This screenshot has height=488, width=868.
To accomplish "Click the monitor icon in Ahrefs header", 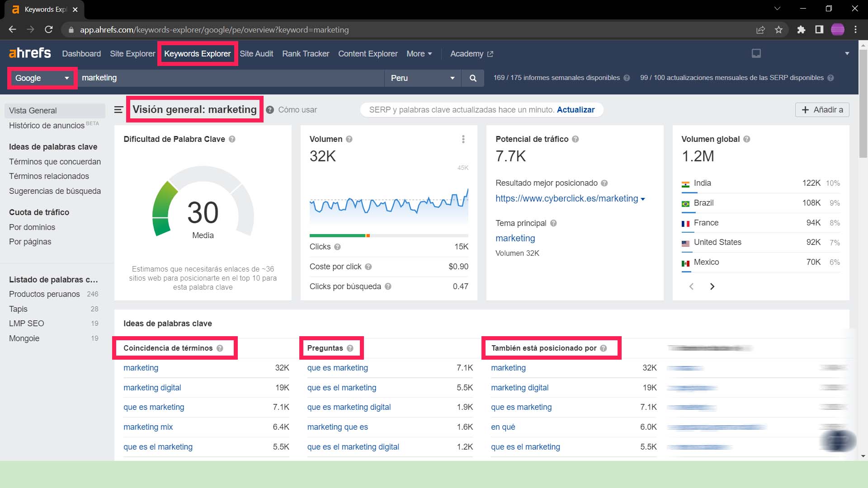I will click(756, 54).
